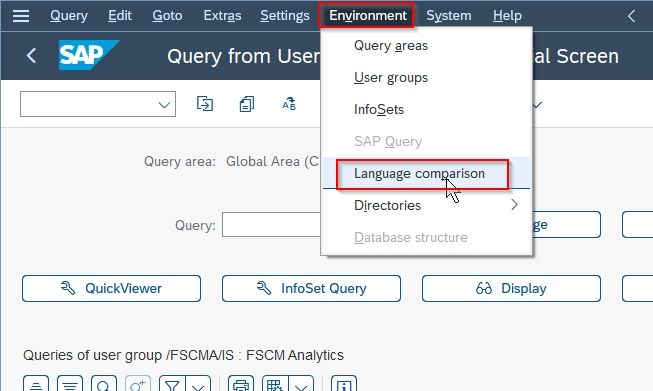
Task: Click the rename AB toolbar icon
Action: pos(289,104)
